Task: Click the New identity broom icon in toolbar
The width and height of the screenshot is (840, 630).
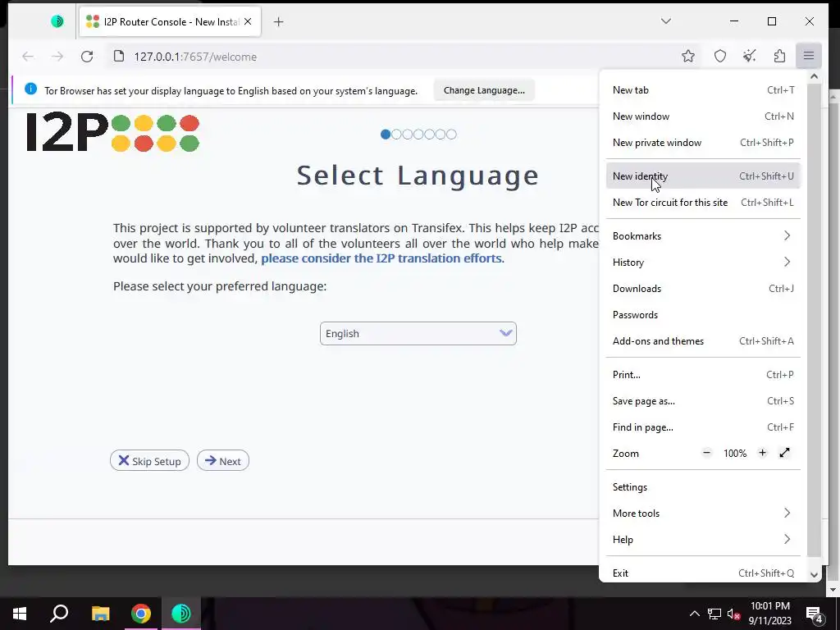Action: click(750, 56)
